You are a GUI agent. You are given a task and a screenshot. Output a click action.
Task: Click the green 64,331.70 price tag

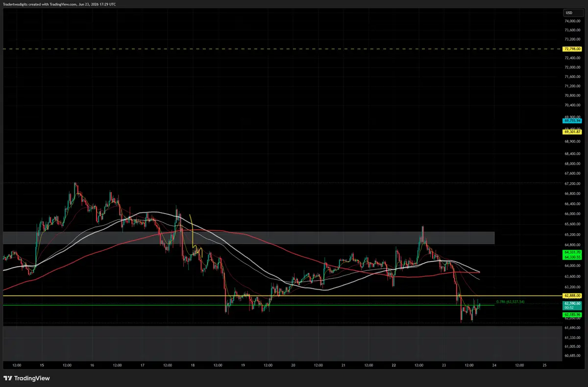tap(572, 252)
